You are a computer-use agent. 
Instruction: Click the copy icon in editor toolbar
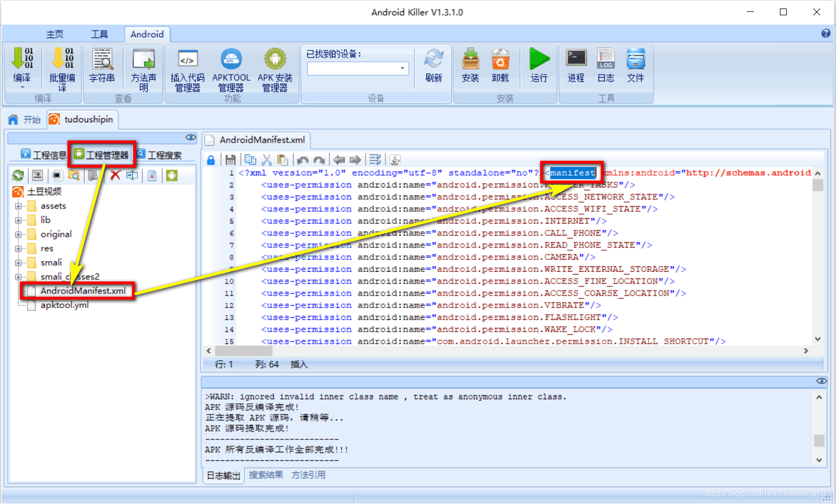pyautogui.click(x=250, y=160)
